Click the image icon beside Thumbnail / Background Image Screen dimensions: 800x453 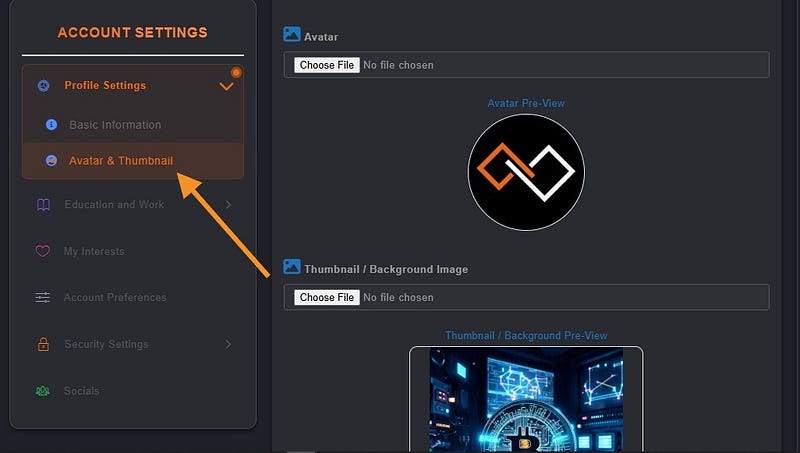tap(292, 266)
